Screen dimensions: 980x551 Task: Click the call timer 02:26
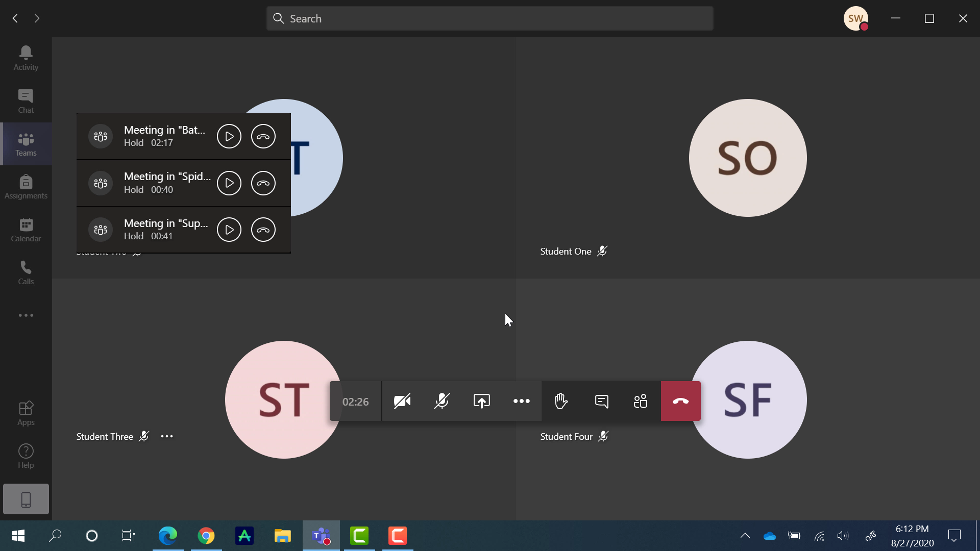tap(356, 402)
